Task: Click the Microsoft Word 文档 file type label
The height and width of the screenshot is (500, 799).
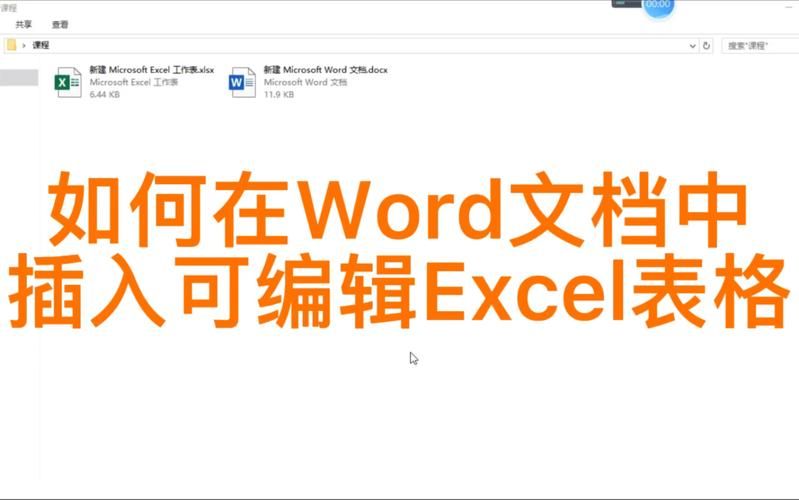Action: tap(305, 82)
